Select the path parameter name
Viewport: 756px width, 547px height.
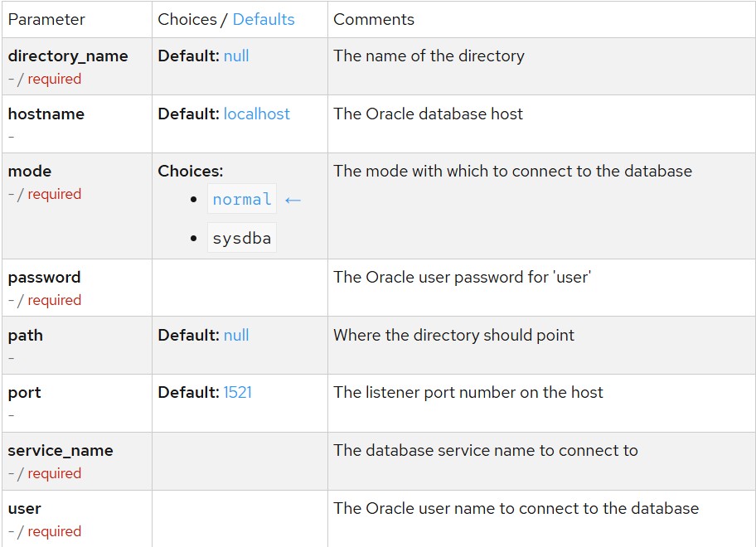click(x=26, y=336)
